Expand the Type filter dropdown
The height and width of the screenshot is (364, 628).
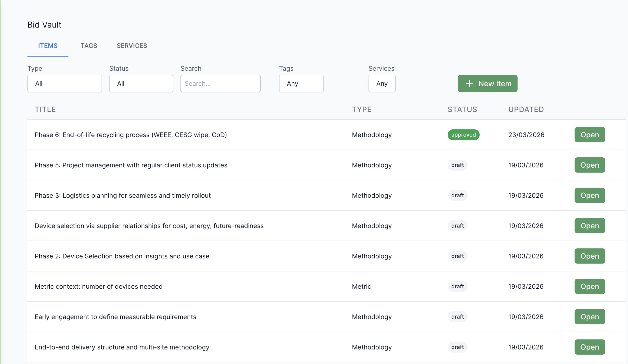tap(65, 84)
